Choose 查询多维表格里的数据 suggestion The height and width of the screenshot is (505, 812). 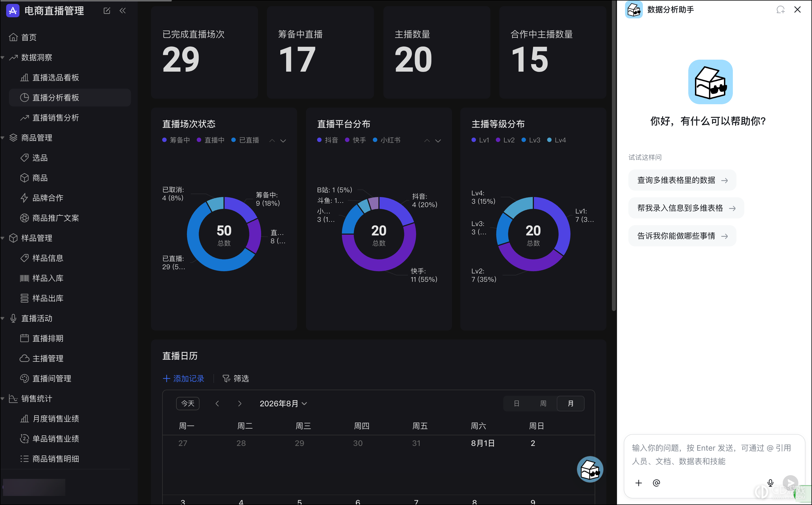coord(682,180)
